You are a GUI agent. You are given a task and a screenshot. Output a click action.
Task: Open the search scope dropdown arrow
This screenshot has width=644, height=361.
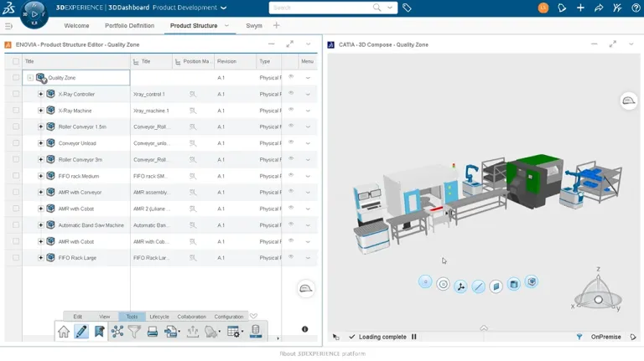[389, 8]
